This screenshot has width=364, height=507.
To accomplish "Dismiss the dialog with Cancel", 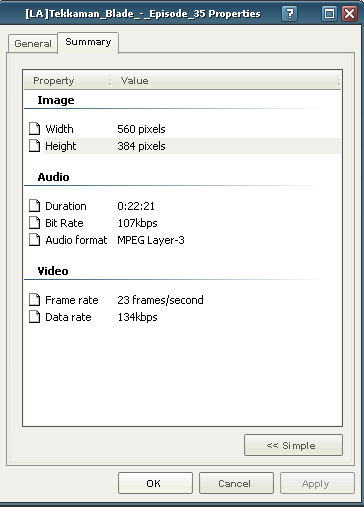I will coord(236,483).
